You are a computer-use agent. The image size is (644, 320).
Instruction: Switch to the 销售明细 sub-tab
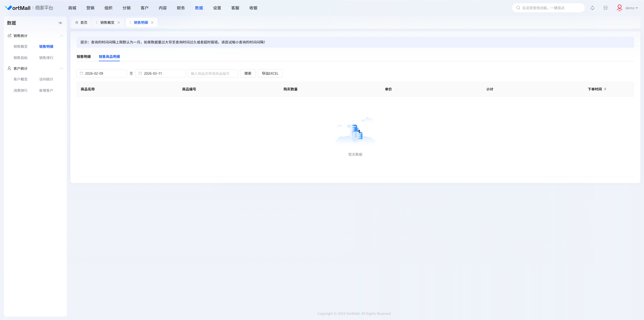tap(84, 57)
